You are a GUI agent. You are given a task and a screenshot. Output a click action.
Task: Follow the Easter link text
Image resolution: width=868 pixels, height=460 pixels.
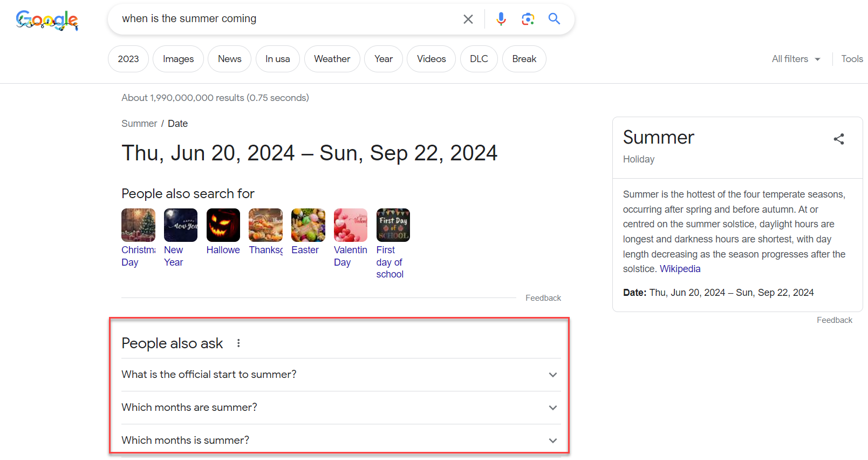[x=305, y=250]
